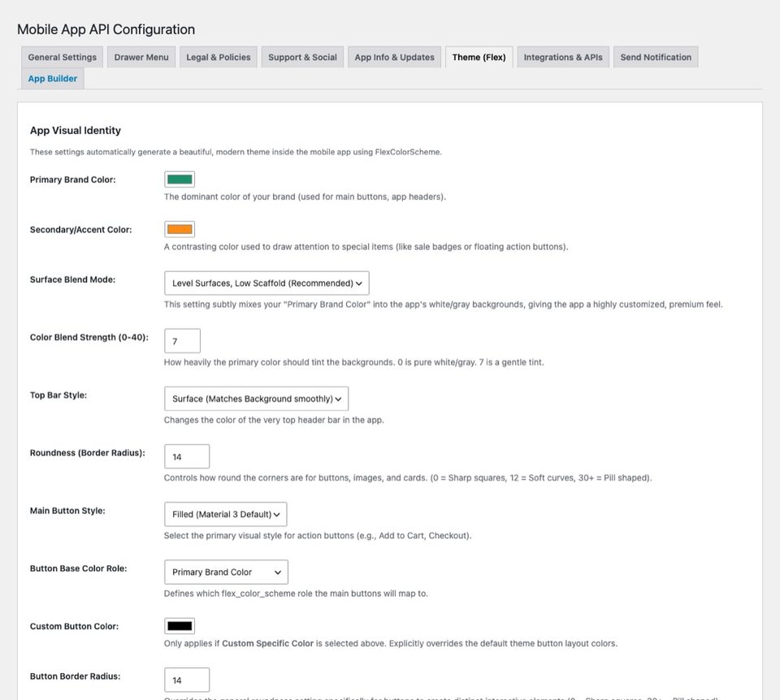Click the 'Button Border Radius:' label
The height and width of the screenshot is (700, 780).
coord(75,676)
